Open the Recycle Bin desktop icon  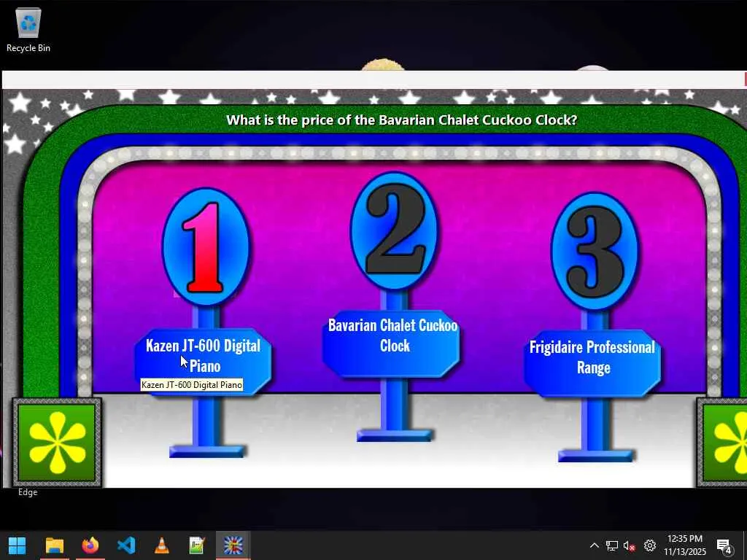pyautogui.click(x=28, y=30)
